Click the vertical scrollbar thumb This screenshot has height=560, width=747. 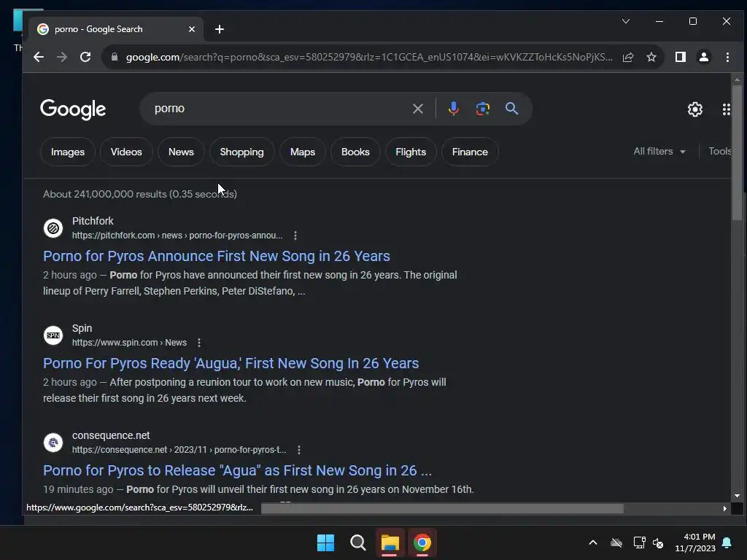[737, 152]
